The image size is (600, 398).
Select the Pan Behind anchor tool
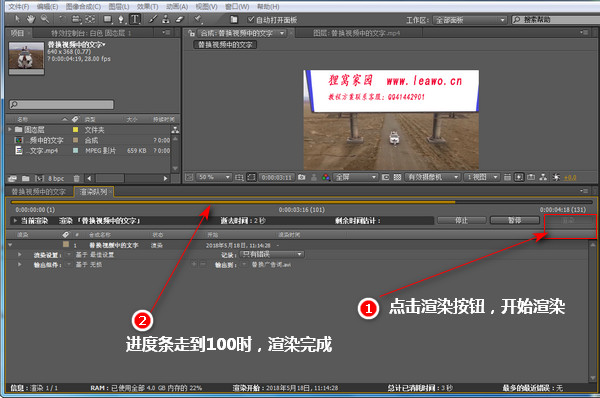point(90,19)
